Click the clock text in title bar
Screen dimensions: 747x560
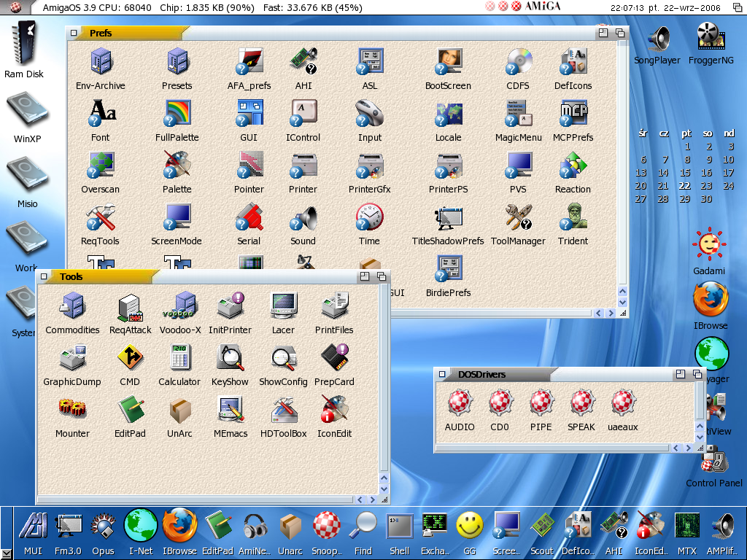click(665, 7)
